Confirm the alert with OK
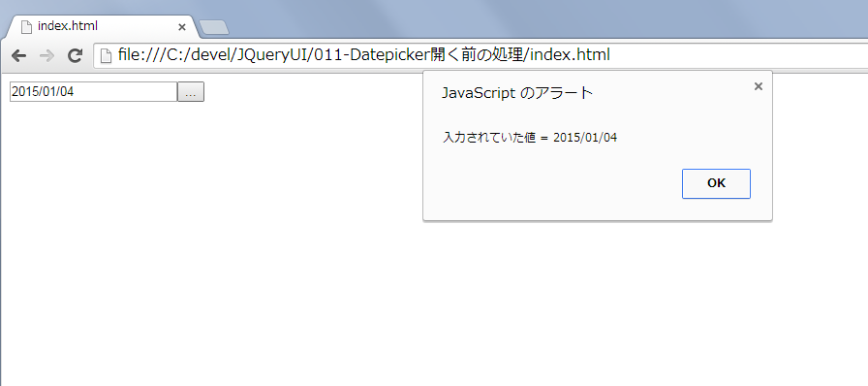This screenshot has height=386, width=868. pyautogui.click(x=716, y=183)
